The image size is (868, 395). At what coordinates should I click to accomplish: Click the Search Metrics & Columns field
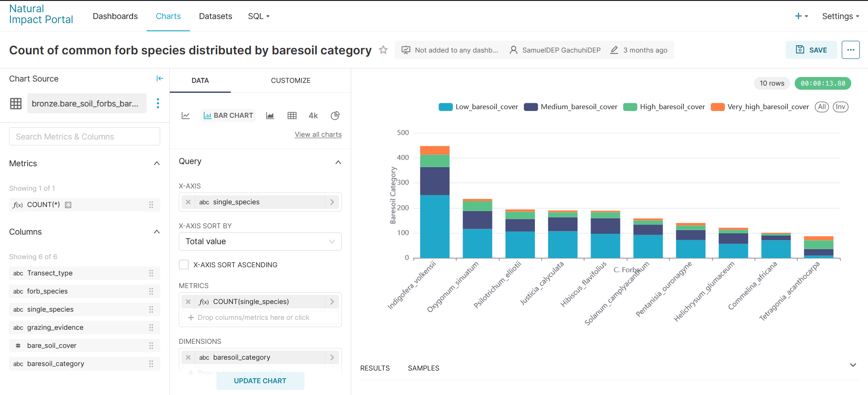(x=85, y=136)
